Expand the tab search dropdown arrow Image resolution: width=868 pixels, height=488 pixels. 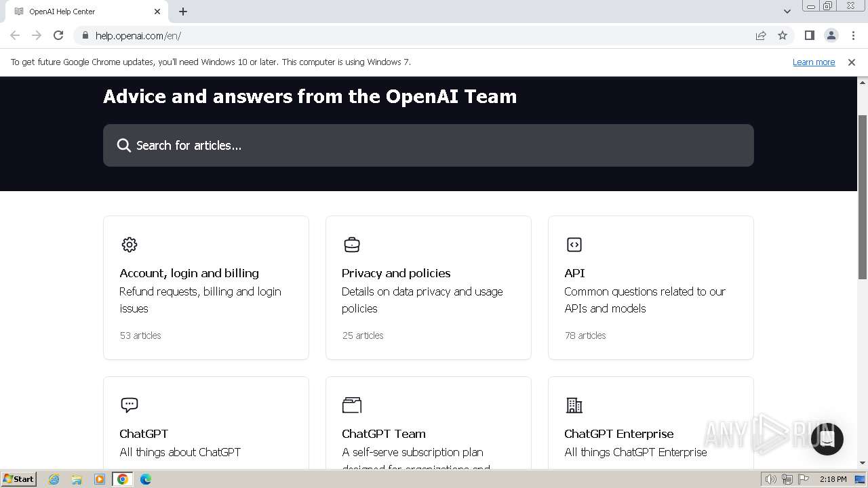(787, 12)
